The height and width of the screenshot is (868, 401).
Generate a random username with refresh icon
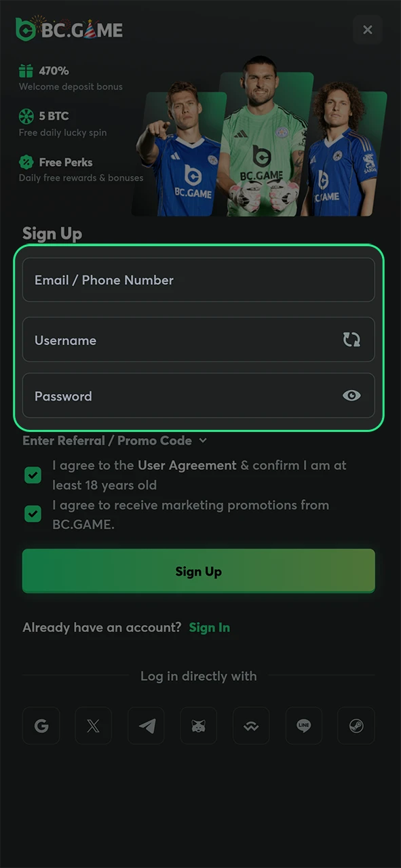[351, 340]
